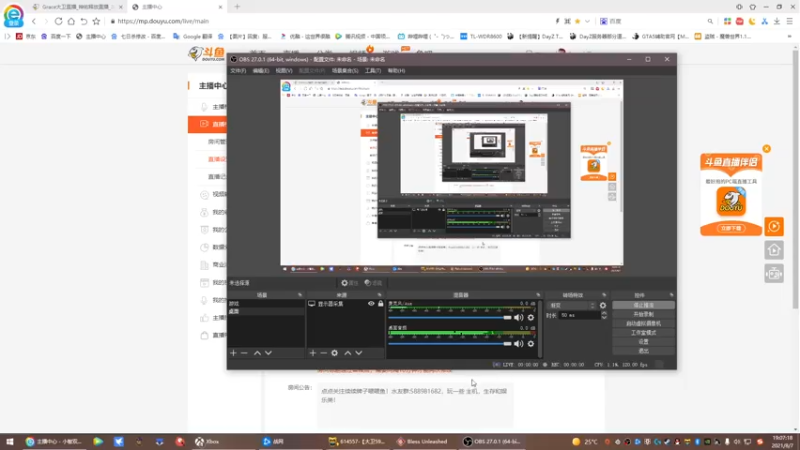This screenshot has height=450, width=800.
Task: Remove the selected source with the minus icon
Action: (x=323, y=353)
